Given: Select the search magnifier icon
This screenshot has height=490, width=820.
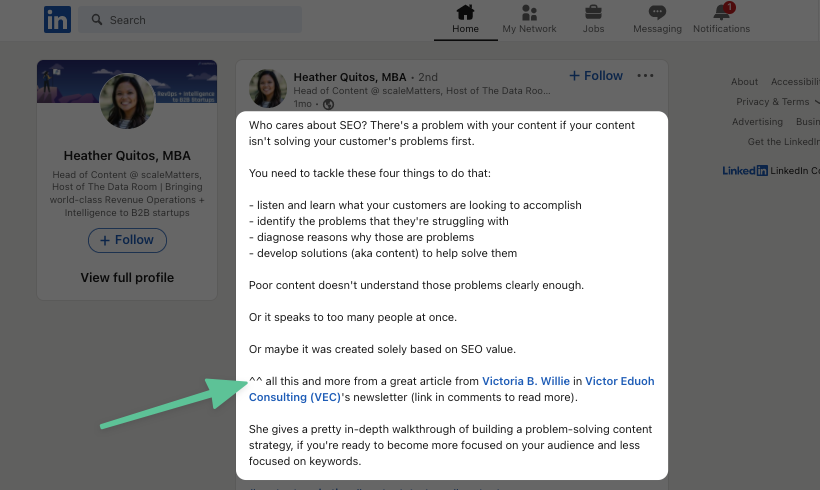Looking at the screenshot, I should [x=97, y=20].
